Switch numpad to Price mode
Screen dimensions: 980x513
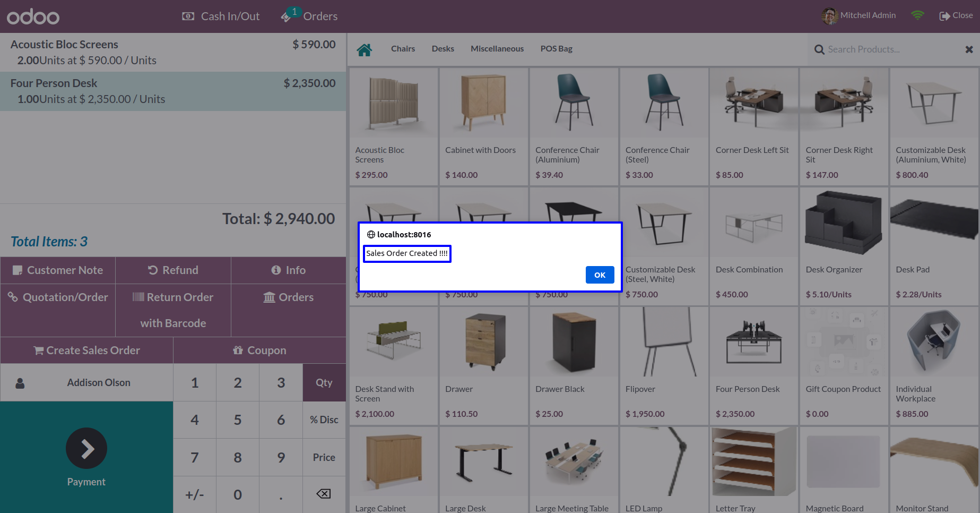pos(324,457)
